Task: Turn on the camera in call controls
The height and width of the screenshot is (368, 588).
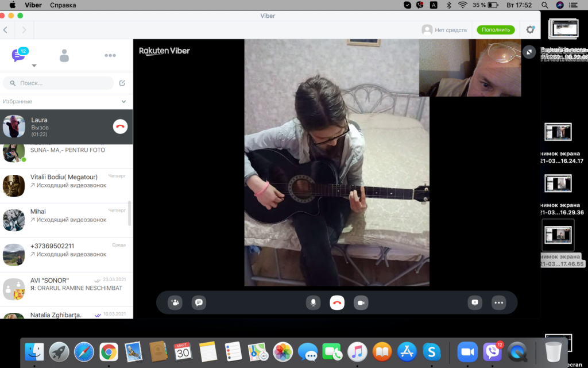Action: tap(361, 302)
